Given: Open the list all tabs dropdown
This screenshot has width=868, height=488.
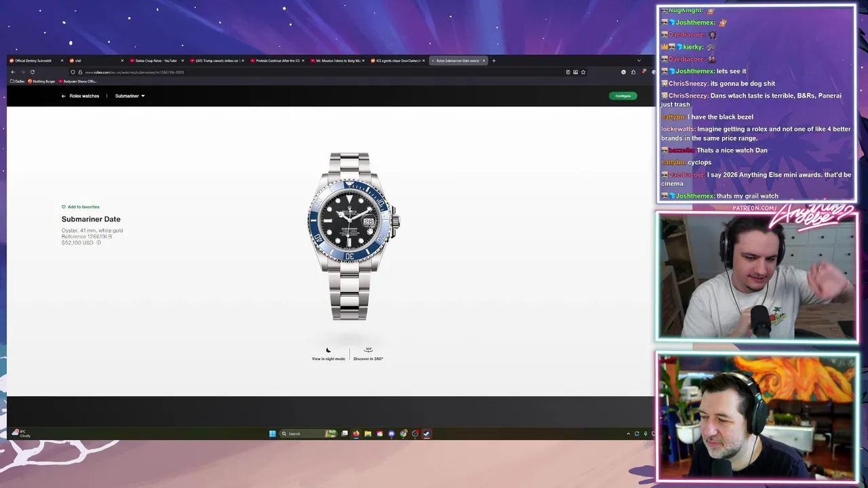Looking at the screenshot, I should tap(639, 60).
